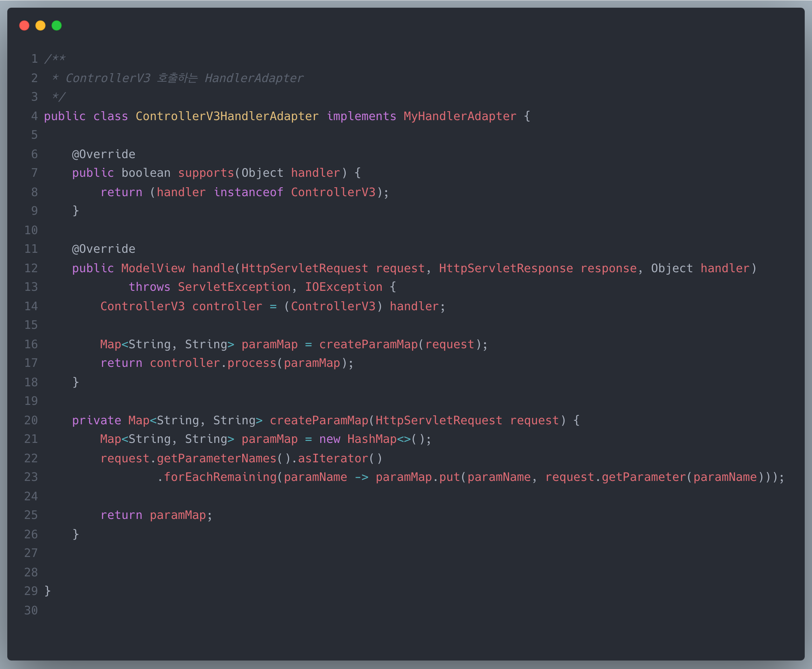The image size is (812, 669).
Task: Click line number 14 in the gutter
Action: 31,307
